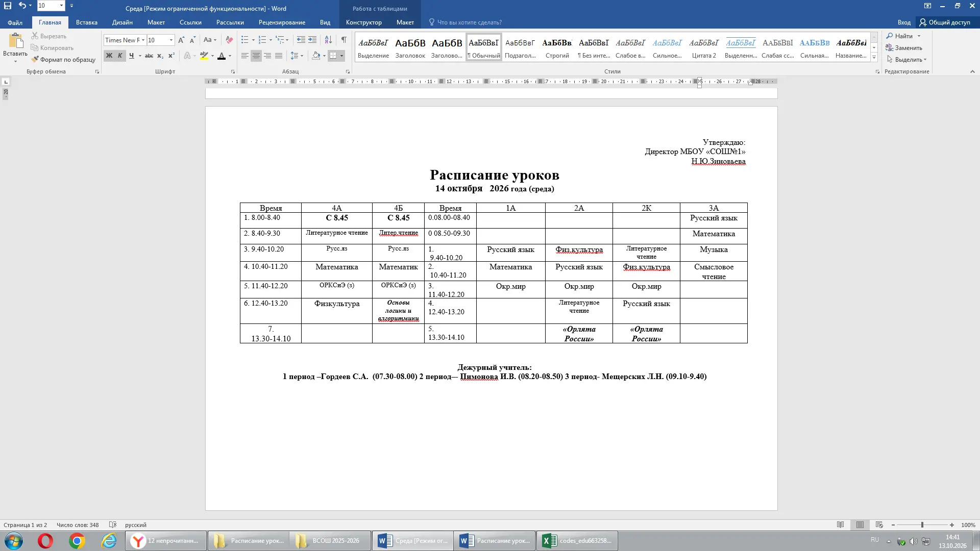This screenshot has height=551, width=980.
Task: Decrease paragraph indent
Action: [301, 40]
